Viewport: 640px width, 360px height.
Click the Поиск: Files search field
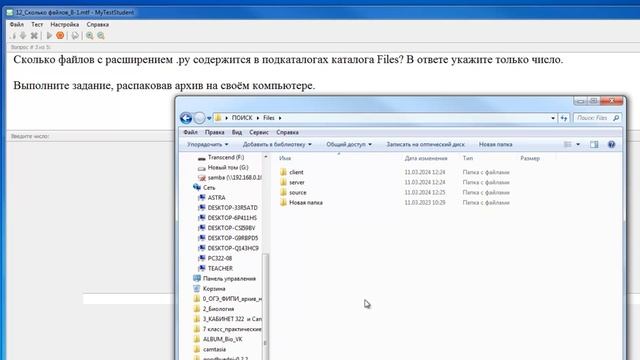[x=597, y=118]
